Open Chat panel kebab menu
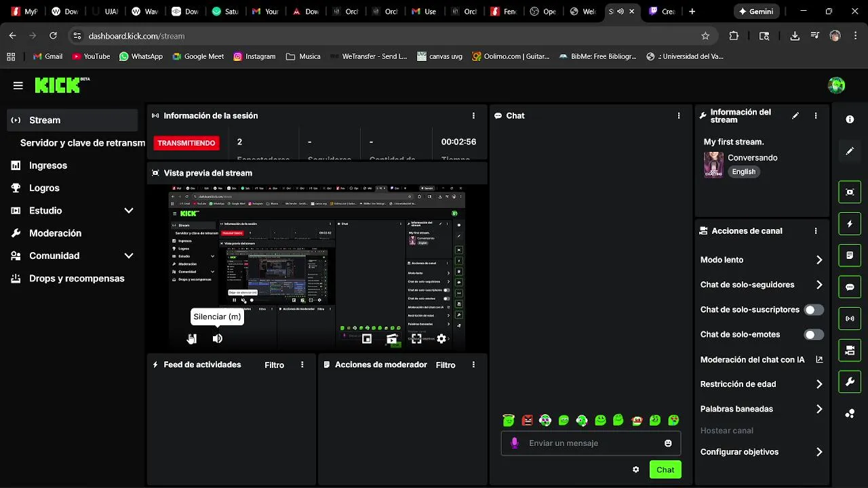This screenshot has width=868, height=488. (679, 116)
